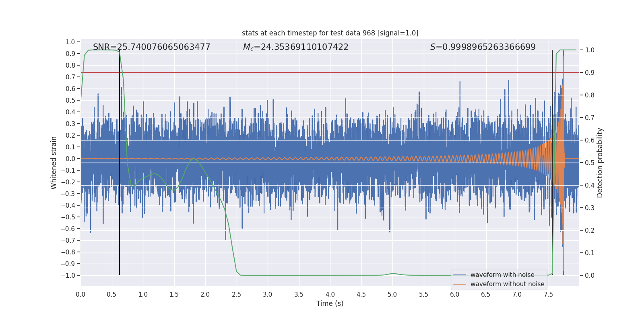
Task: Select Whitened strain tick label −0.6
Action: pyautogui.click(x=68, y=229)
